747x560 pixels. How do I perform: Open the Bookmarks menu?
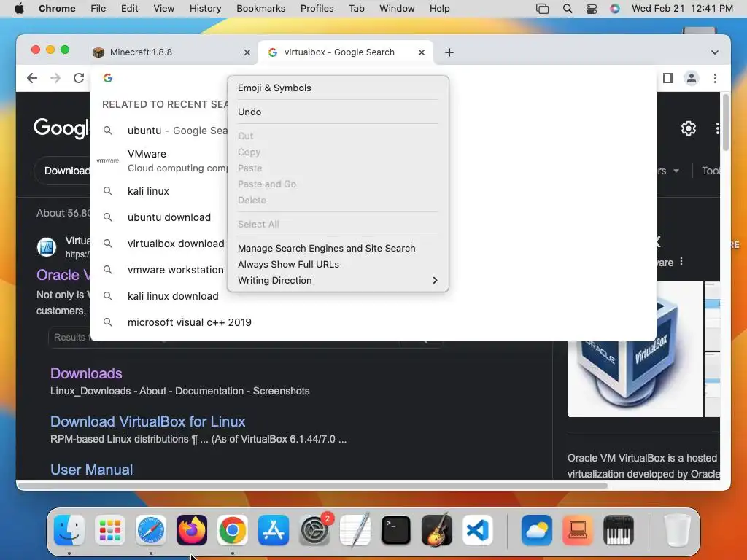(260, 9)
